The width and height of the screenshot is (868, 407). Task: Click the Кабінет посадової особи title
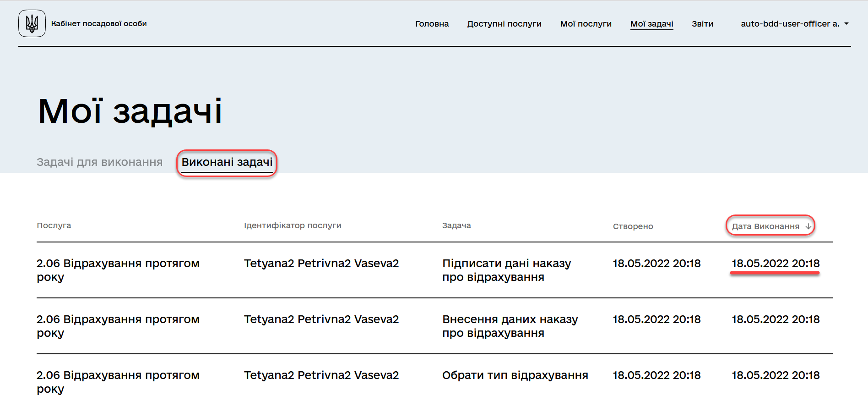[99, 24]
